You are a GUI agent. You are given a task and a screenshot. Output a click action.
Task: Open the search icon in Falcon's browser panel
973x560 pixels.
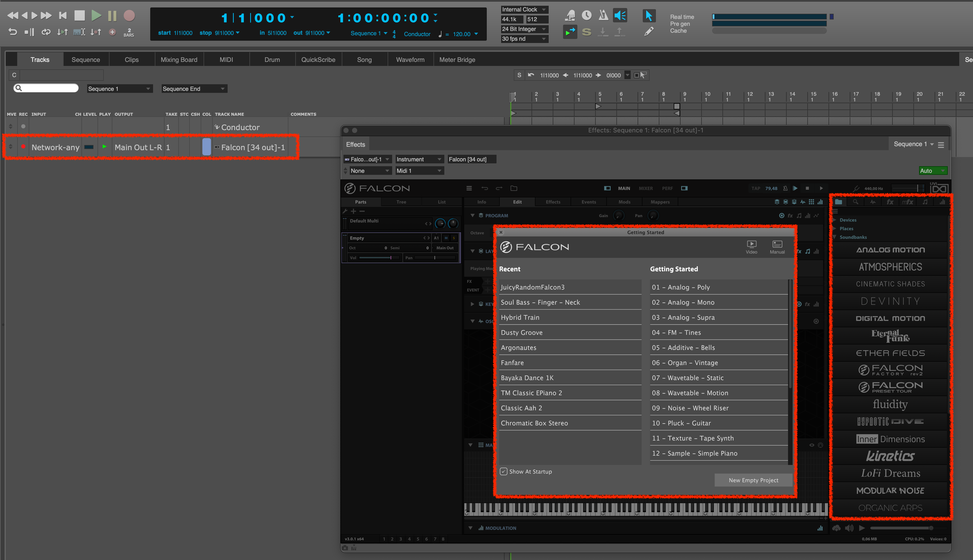tap(855, 201)
